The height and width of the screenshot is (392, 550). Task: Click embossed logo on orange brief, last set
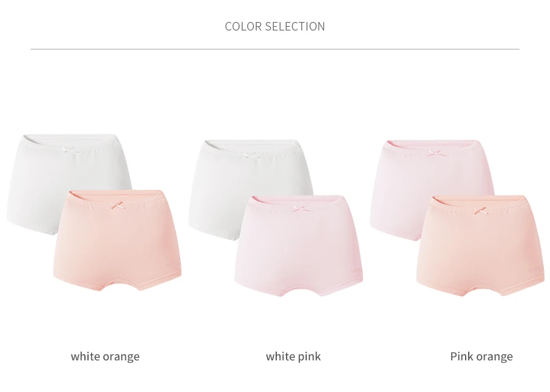pos(536,270)
